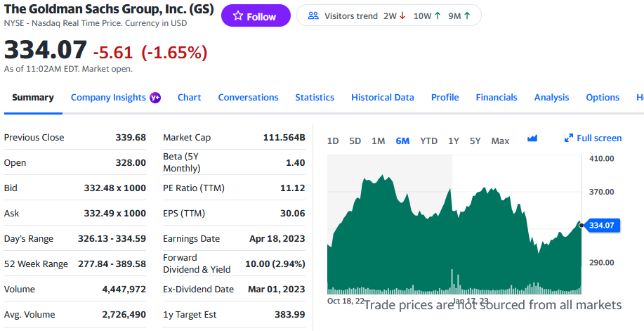Click the Full screen link
The width and height of the screenshot is (644, 331).
pyautogui.click(x=599, y=138)
